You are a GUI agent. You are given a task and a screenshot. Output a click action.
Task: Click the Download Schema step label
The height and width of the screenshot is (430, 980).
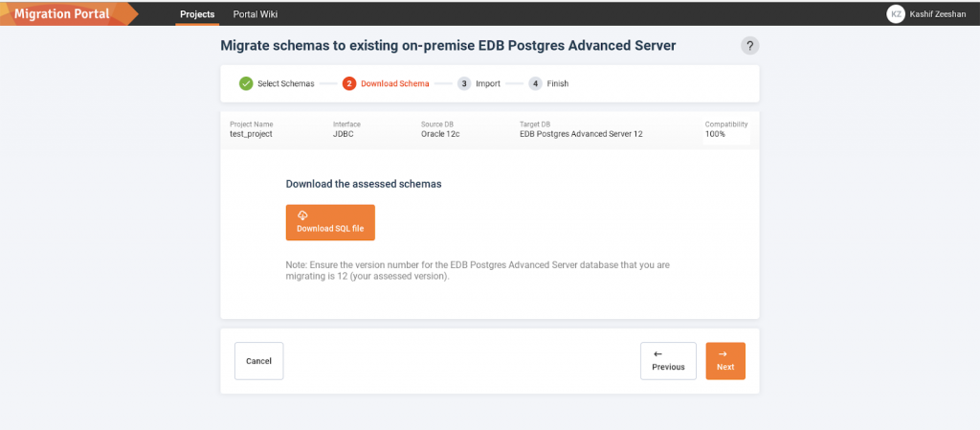[x=394, y=84]
